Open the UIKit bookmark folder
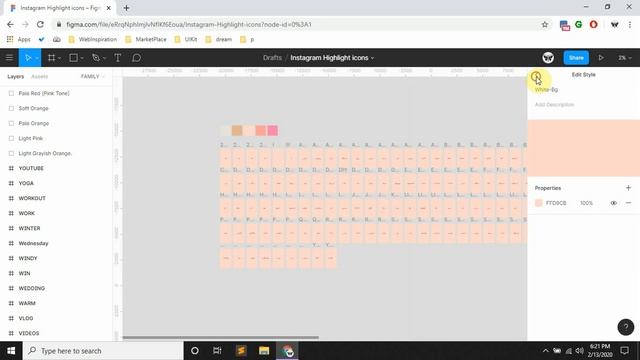The image size is (640, 360). pos(186,39)
